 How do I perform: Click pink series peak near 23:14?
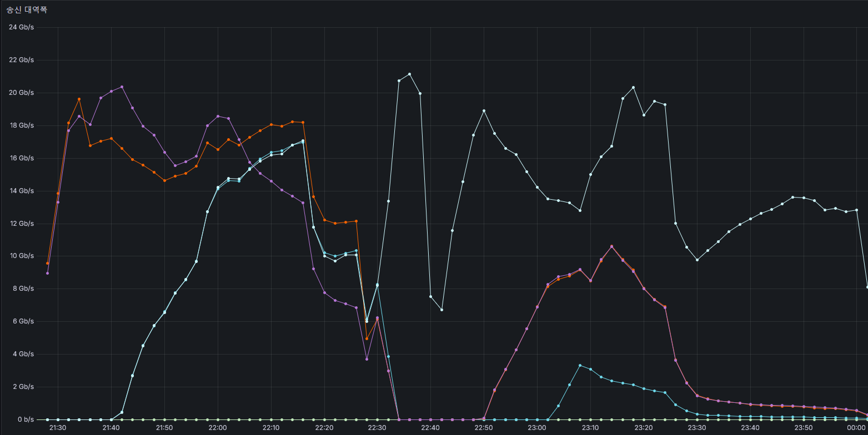(x=611, y=246)
